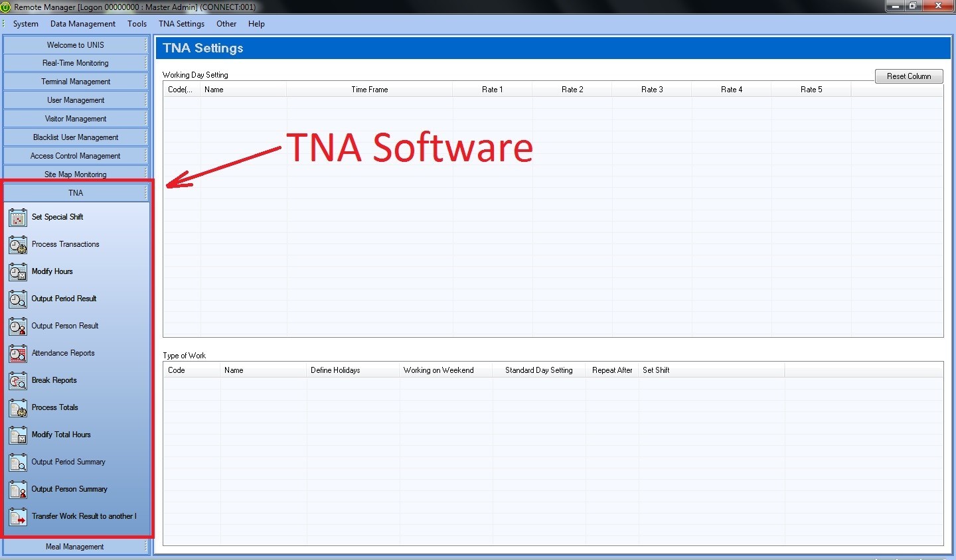Expand the User Management section
The image size is (956, 560).
coord(76,100)
